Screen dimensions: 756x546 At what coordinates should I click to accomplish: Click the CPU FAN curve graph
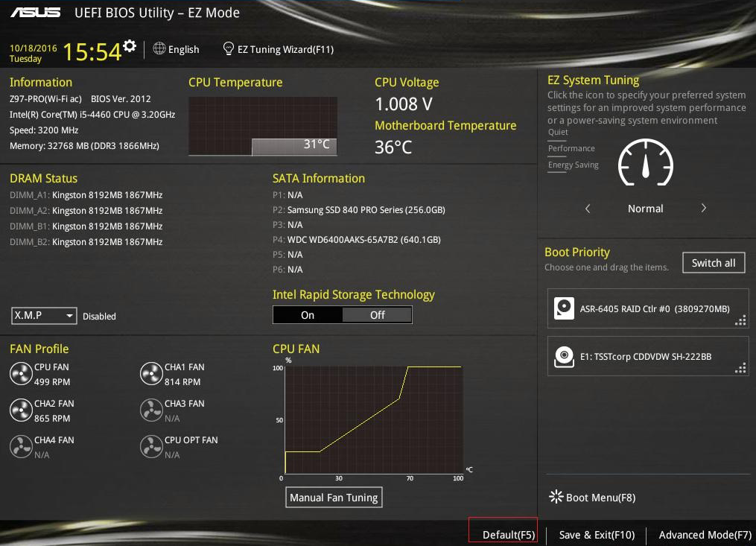pos(374,419)
